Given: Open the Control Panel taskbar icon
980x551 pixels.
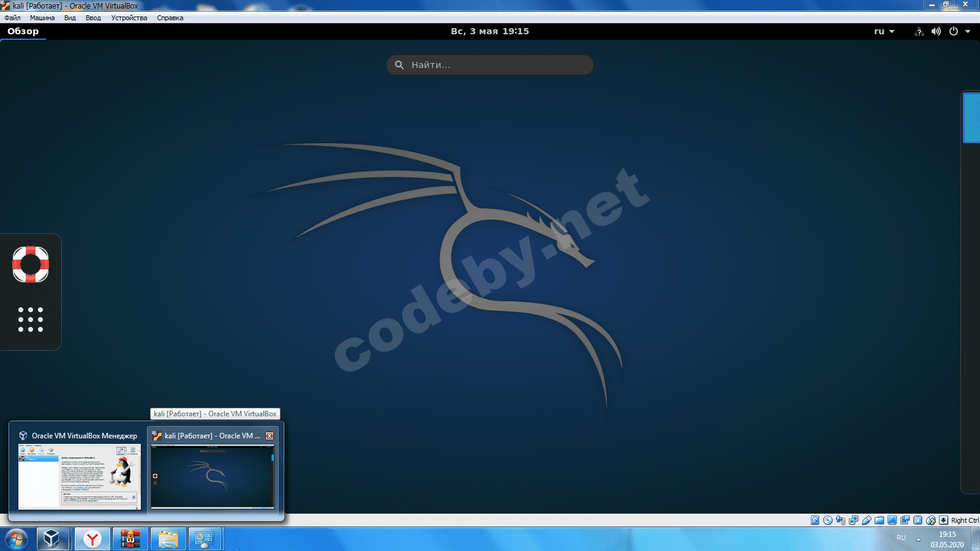Looking at the screenshot, I should click(x=205, y=539).
